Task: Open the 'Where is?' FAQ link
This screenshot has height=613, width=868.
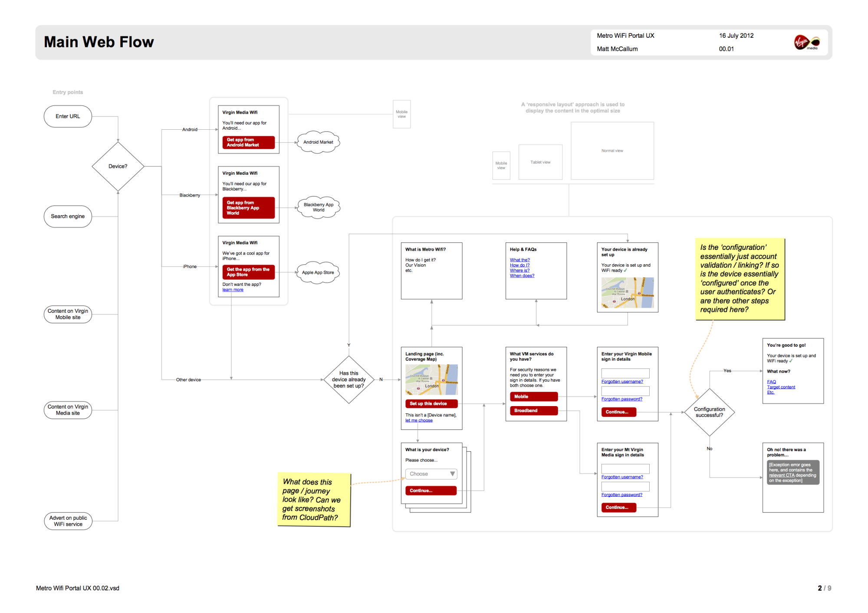Action: click(x=519, y=271)
